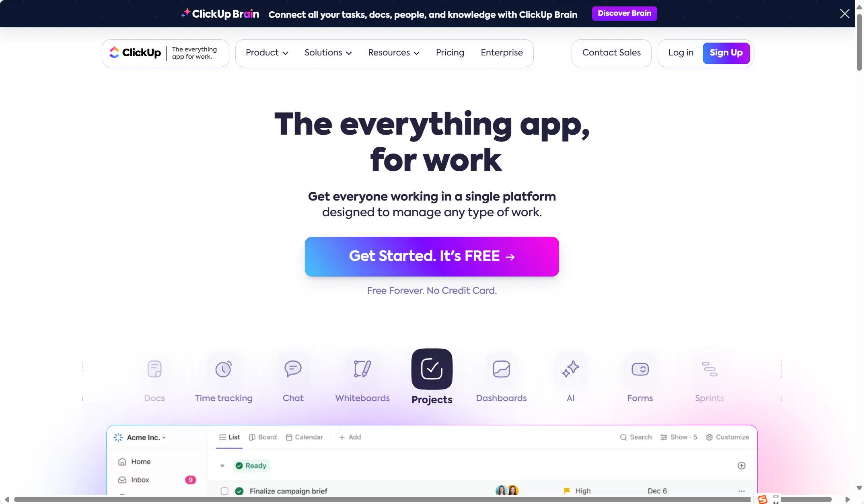
Task: Click the AI feature icon
Action: point(570,369)
